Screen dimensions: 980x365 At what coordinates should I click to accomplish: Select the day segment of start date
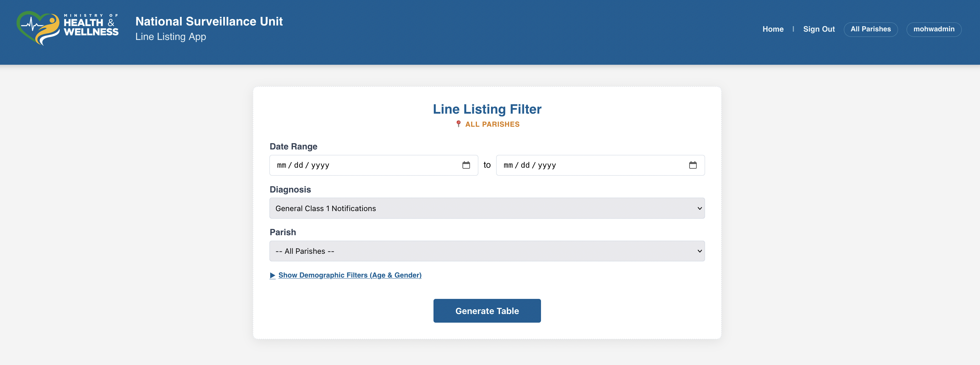coord(298,165)
